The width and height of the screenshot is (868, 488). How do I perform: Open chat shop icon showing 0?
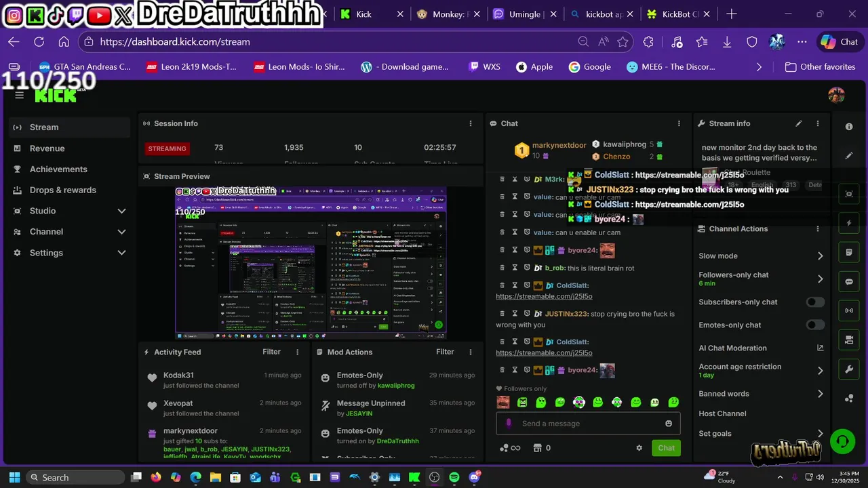pyautogui.click(x=542, y=448)
